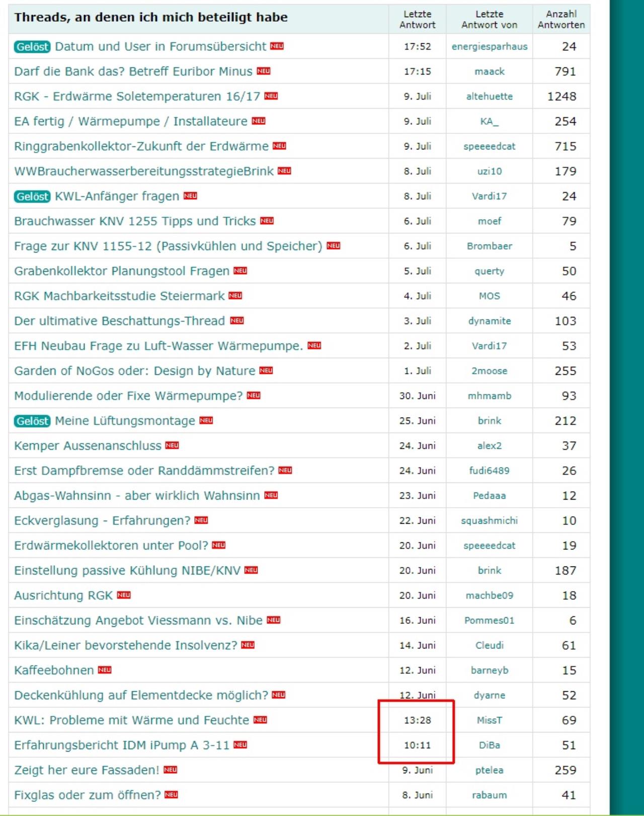Open Der ultimative Beschattungs-Thread
The height and width of the screenshot is (816, 644).
coord(120,321)
